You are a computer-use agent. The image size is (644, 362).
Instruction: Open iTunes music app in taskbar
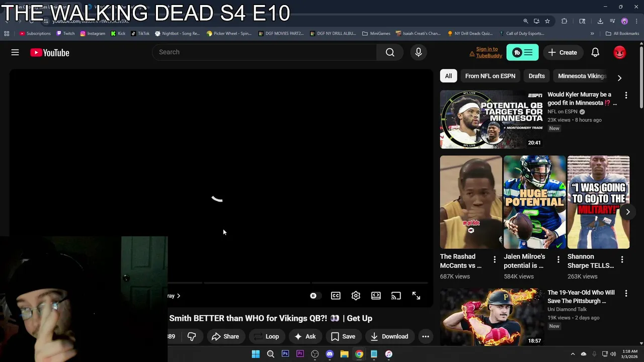pyautogui.click(x=388, y=354)
